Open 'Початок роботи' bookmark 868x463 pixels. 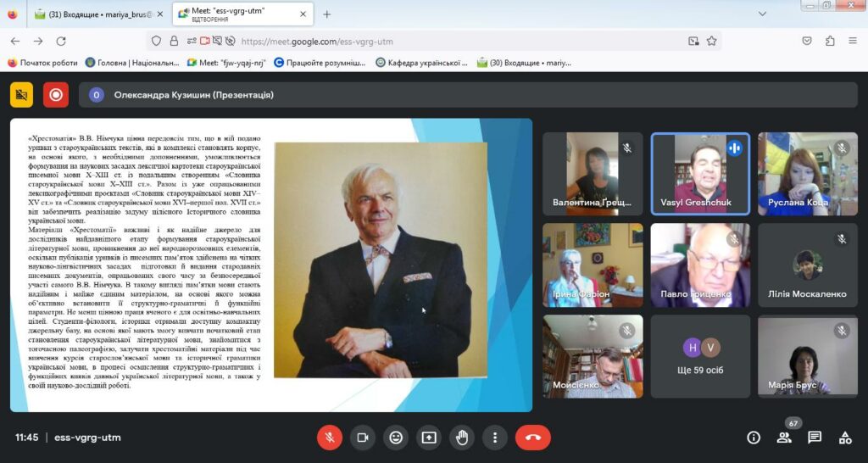coord(43,63)
